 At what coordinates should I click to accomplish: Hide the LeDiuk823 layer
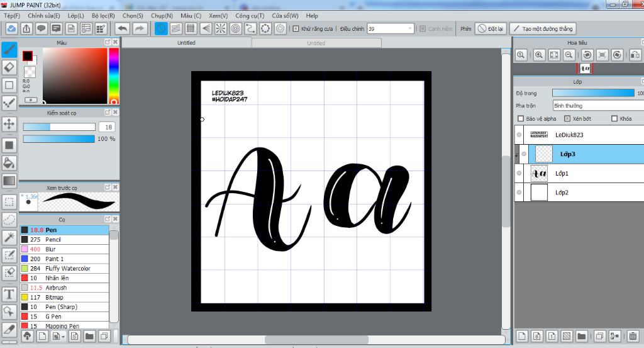(519, 135)
